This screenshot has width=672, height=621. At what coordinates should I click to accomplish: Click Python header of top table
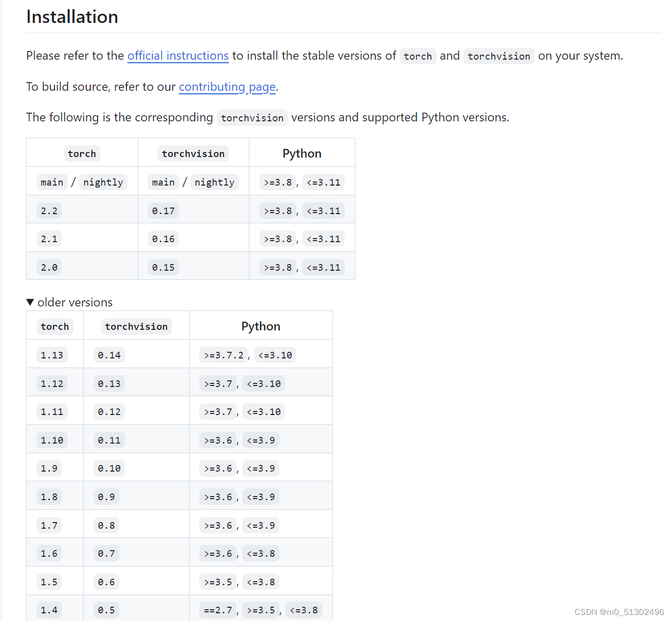(302, 153)
